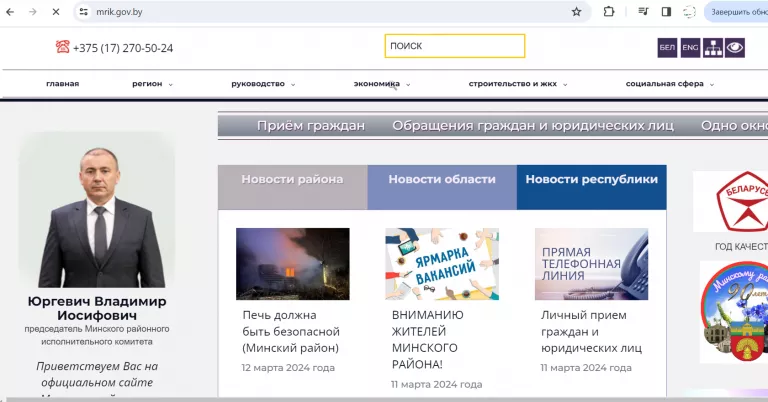Viewport: 768px width, 402px height.
Task: Expand the руководство dropdown menu
Action: pyautogui.click(x=264, y=84)
